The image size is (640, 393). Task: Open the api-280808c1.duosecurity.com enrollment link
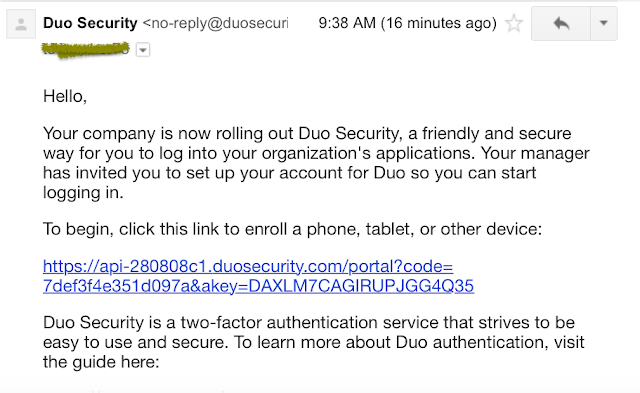point(258,276)
